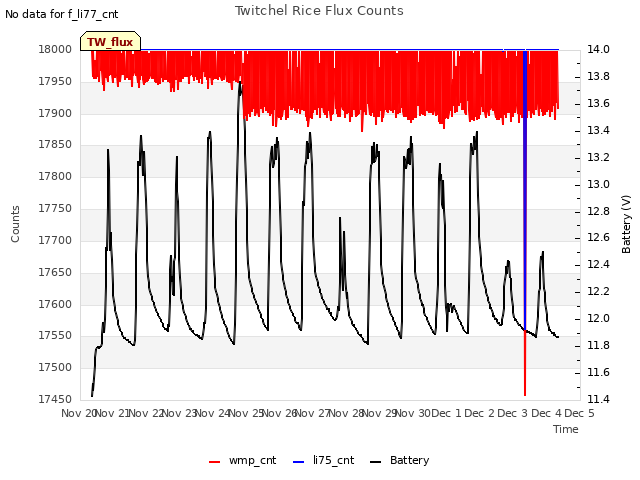Click the 18000 counts axis value
Screen dimensions: 640x480
[55, 49]
